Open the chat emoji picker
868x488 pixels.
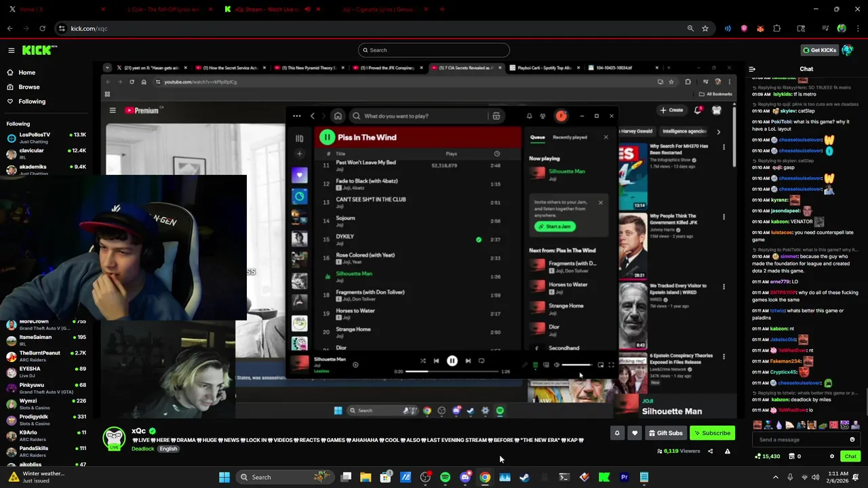pos(852,439)
